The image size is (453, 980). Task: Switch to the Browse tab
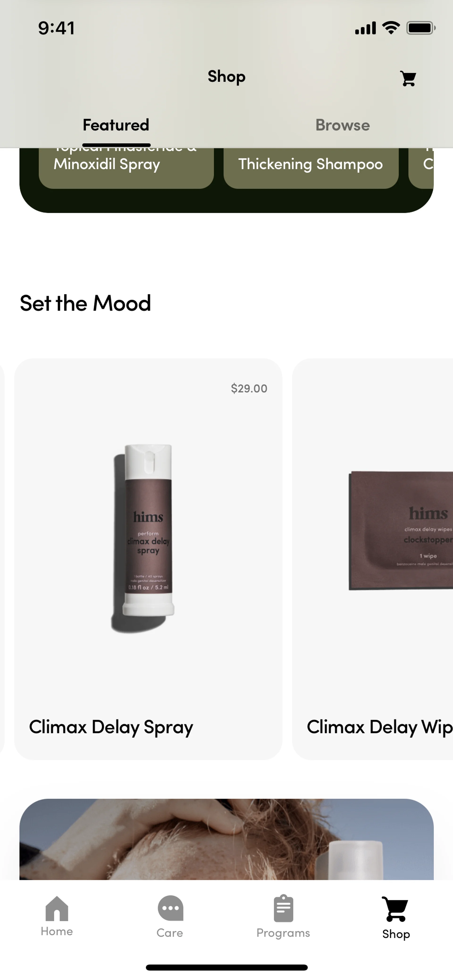point(343,125)
